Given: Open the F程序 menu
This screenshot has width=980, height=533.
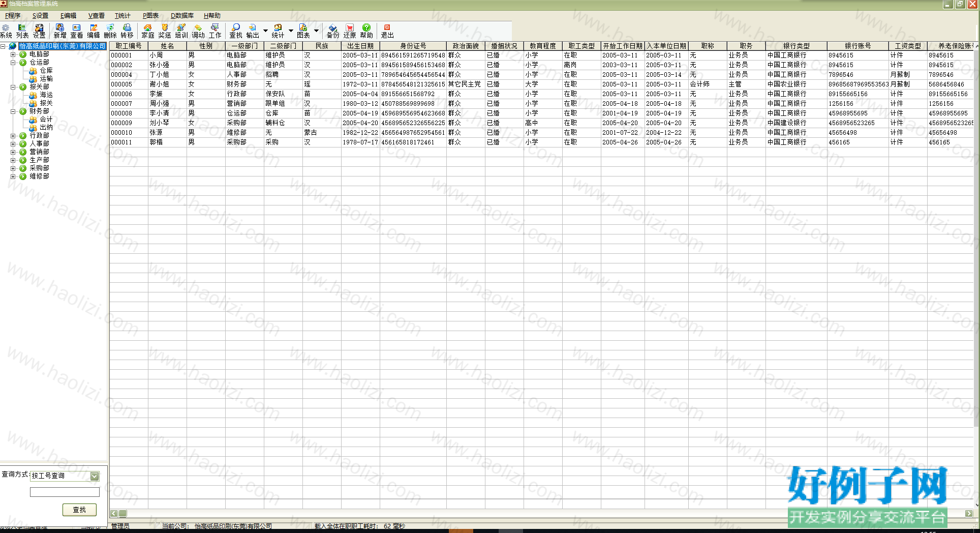Looking at the screenshot, I should 13,16.
